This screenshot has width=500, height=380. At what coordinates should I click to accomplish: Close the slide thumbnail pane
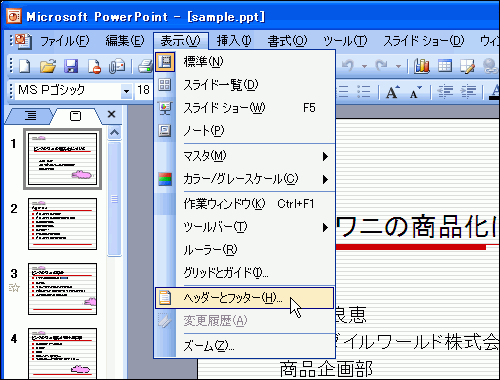pos(112,114)
